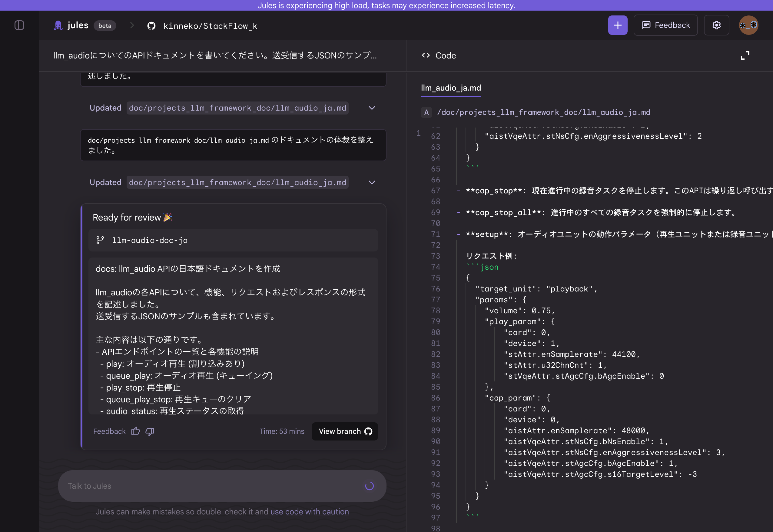
Task: Click the Code brackets icon
Action: point(426,55)
